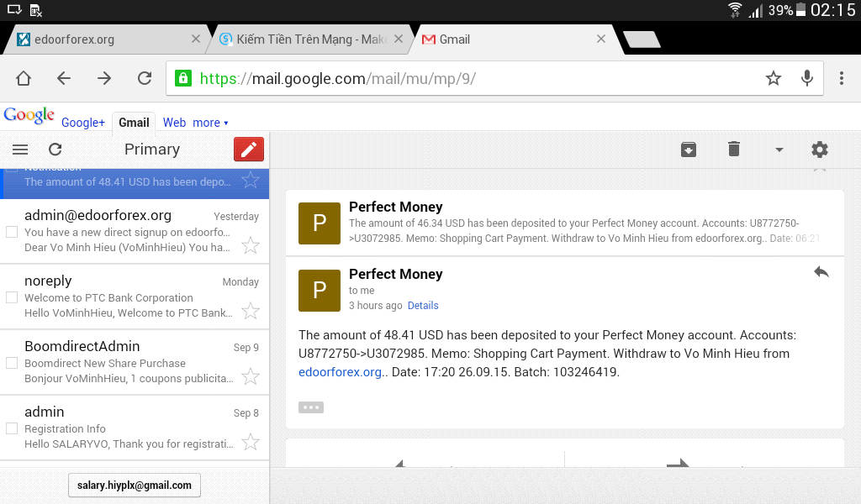Viewport: 861px width, 504px height.
Task: Refresh the Primary inbox
Action: pyautogui.click(x=55, y=149)
